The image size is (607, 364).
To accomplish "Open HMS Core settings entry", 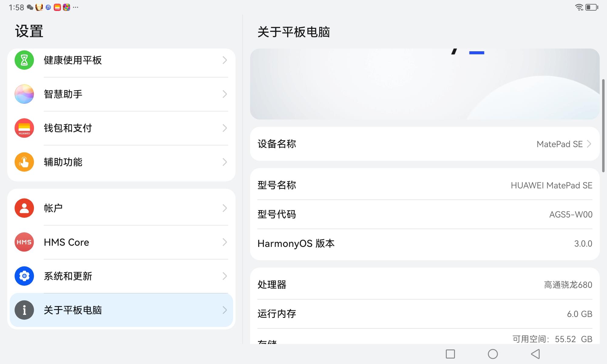I will click(x=121, y=242).
